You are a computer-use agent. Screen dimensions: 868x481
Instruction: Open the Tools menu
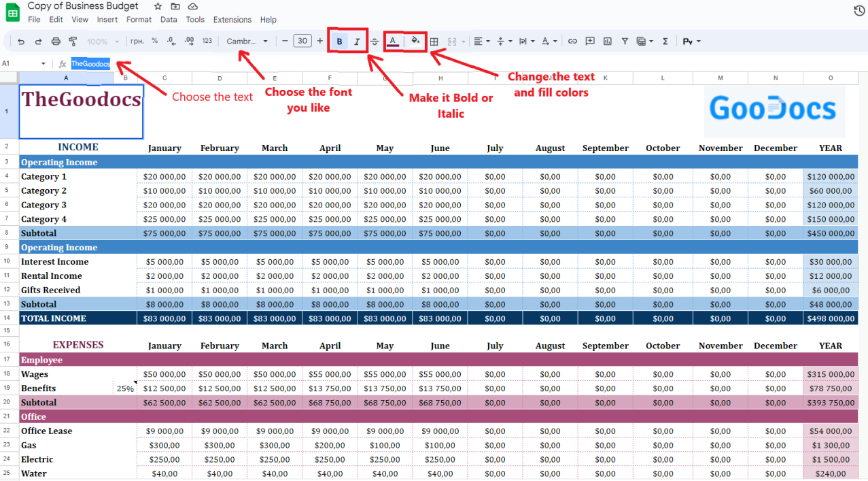195,20
